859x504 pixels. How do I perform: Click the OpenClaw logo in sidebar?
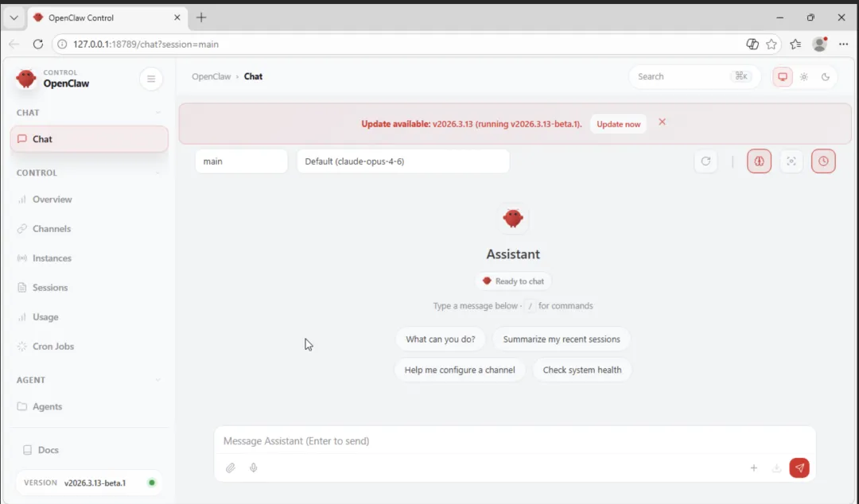[x=25, y=79]
